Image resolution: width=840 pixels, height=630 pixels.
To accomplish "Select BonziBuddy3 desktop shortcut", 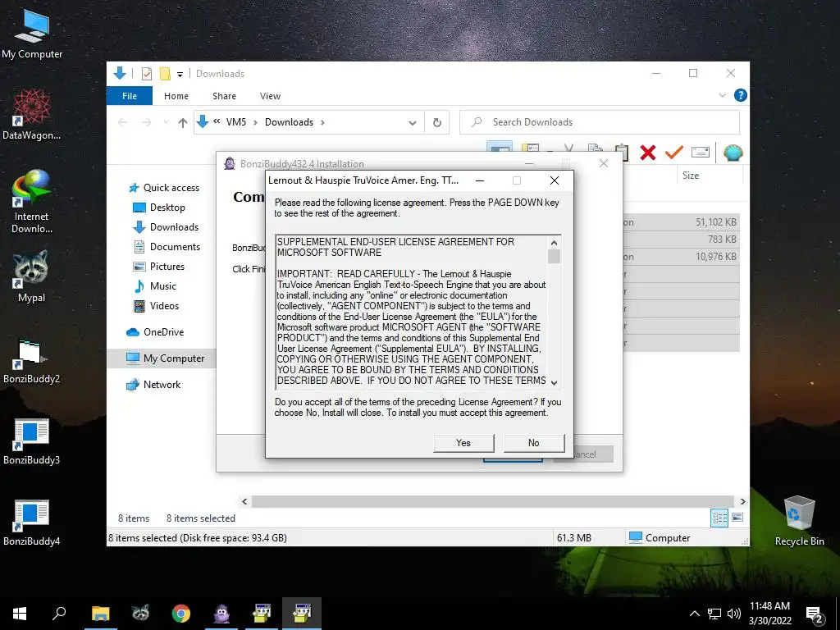I will (x=31, y=441).
